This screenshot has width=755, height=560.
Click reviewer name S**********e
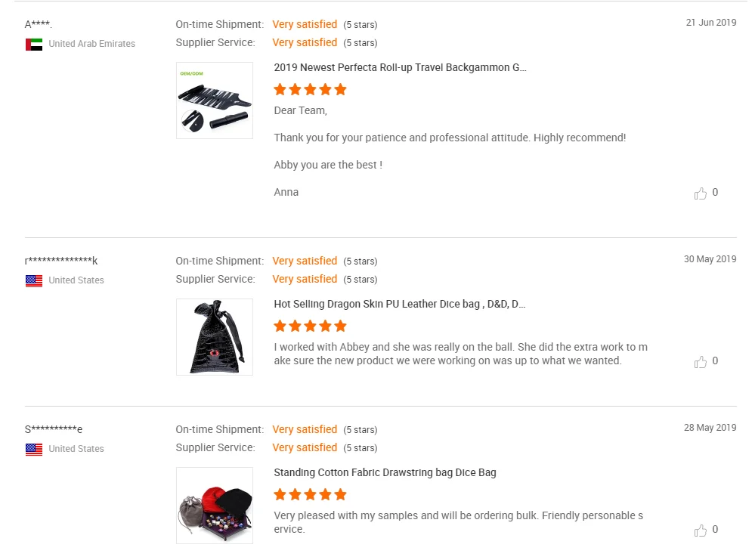54,429
